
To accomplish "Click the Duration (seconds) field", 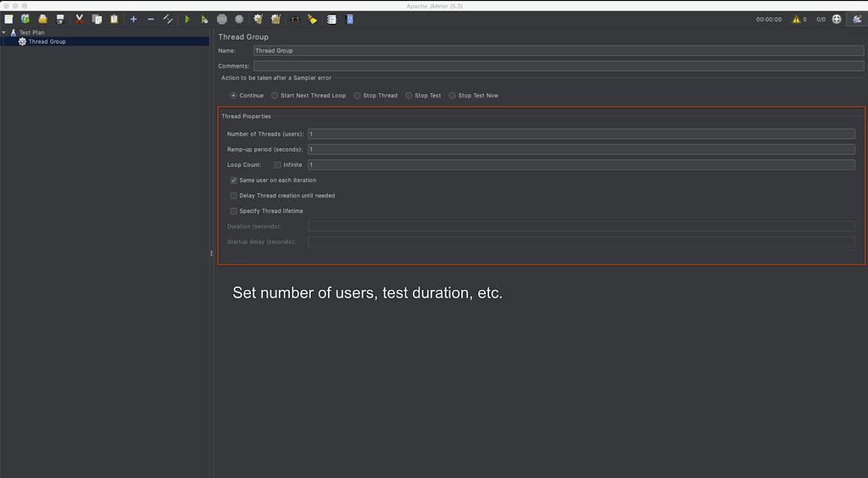I will [581, 226].
